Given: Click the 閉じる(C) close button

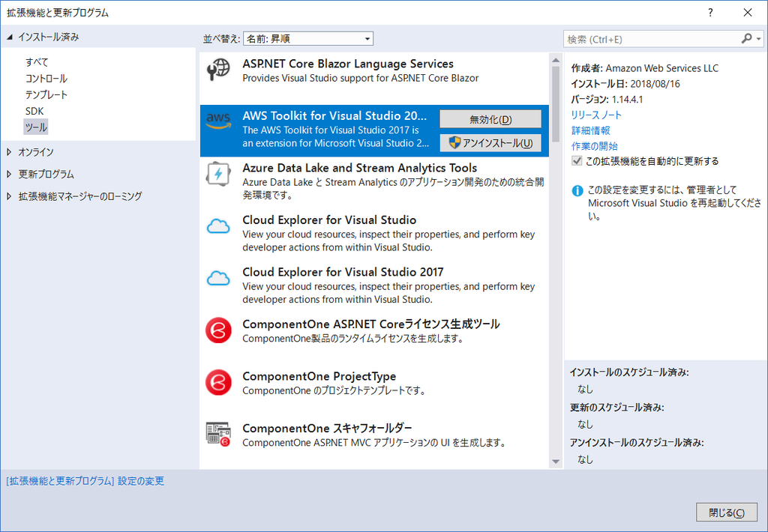Looking at the screenshot, I should (726, 513).
